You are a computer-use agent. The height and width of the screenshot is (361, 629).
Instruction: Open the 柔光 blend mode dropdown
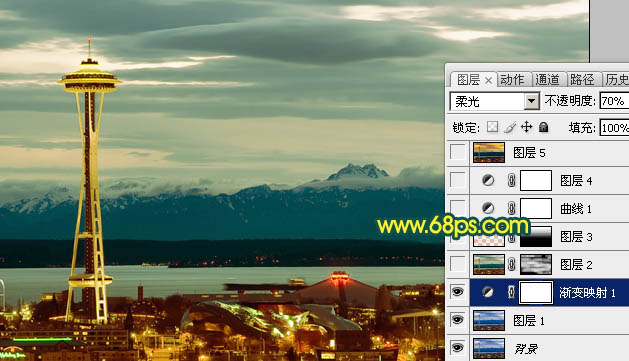pyautogui.click(x=532, y=101)
